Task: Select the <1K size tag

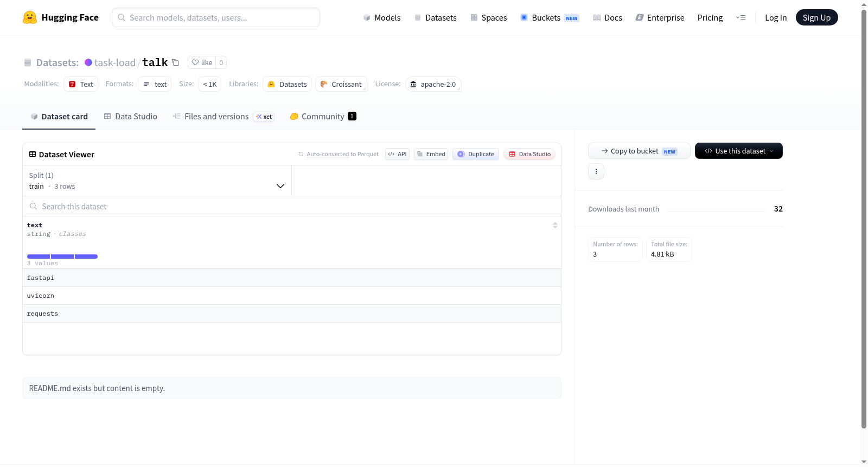Action: [209, 84]
